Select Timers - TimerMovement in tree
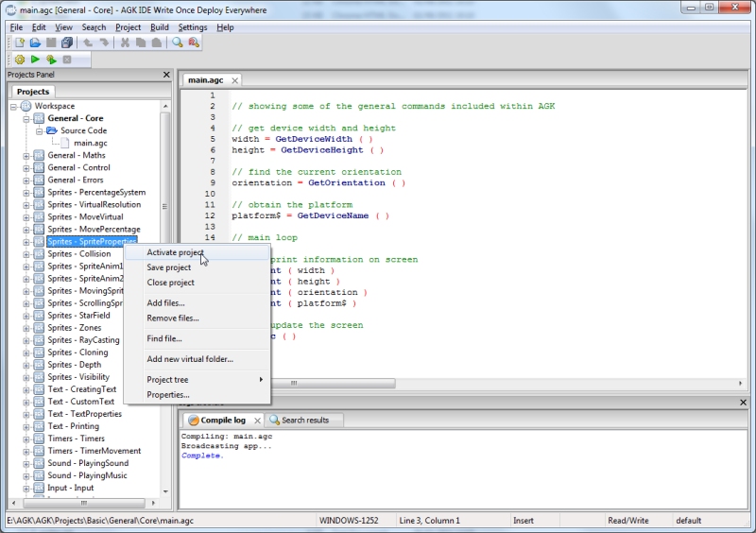 tap(94, 451)
